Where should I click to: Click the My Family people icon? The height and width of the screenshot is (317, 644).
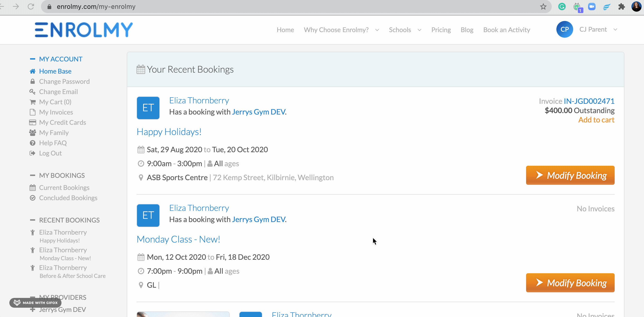click(32, 133)
